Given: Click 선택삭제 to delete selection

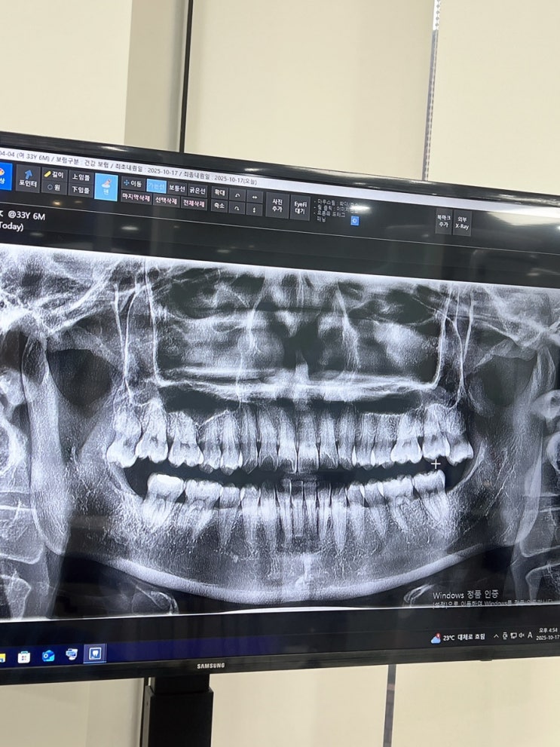Looking at the screenshot, I should tap(166, 201).
